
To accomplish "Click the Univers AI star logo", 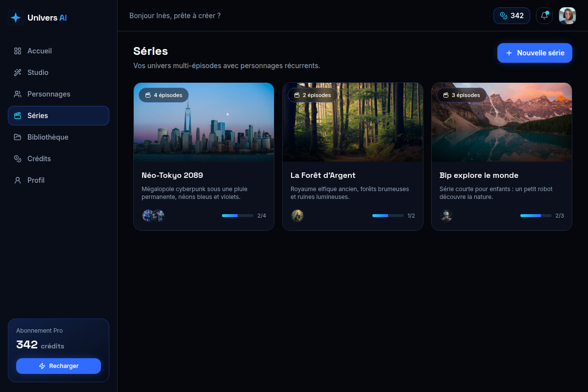I will (x=16, y=18).
